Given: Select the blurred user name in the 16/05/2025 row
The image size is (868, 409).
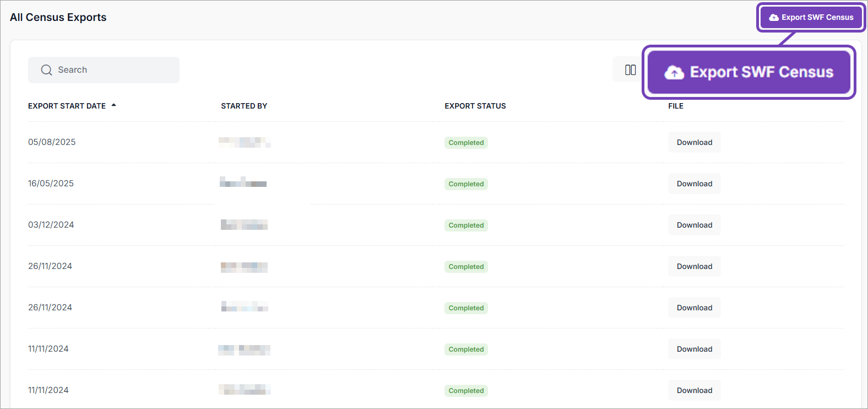Looking at the screenshot, I should [243, 183].
